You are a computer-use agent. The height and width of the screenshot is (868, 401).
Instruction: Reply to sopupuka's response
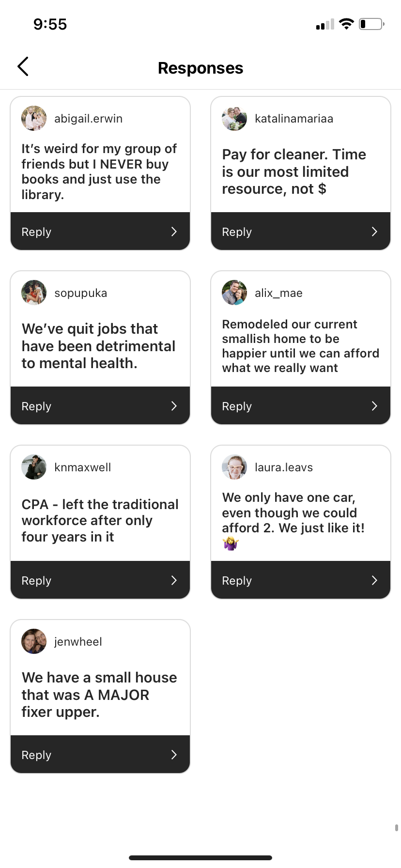coord(100,406)
